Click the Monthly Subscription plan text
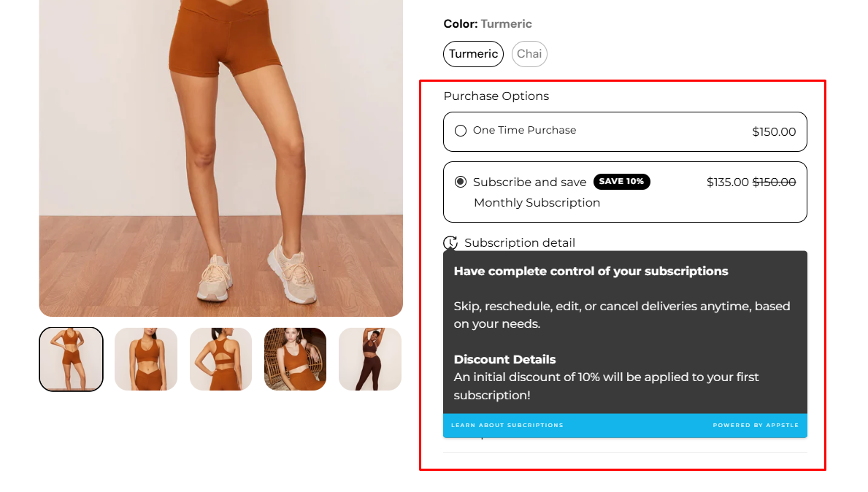 [x=537, y=202]
